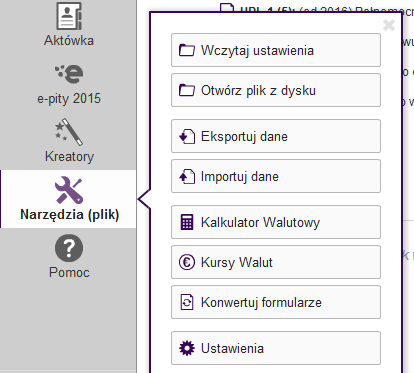The image size is (414, 373).
Task: Close the tools popup with the X
Action: click(389, 25)
